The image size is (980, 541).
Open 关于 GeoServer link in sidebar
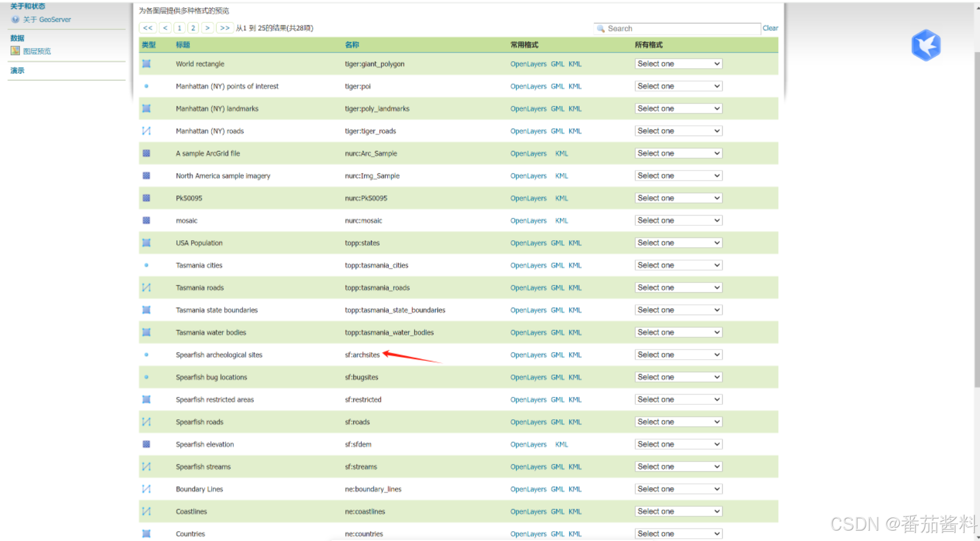[47, 19]
